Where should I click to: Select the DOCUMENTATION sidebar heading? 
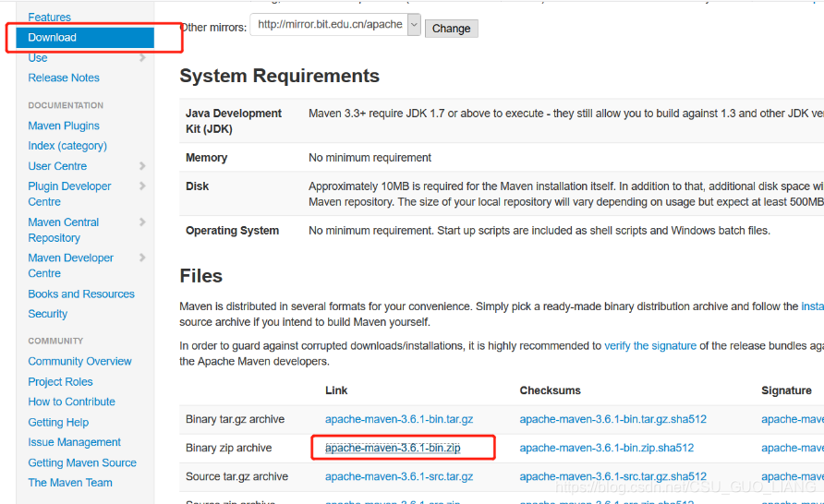point(66,105)
